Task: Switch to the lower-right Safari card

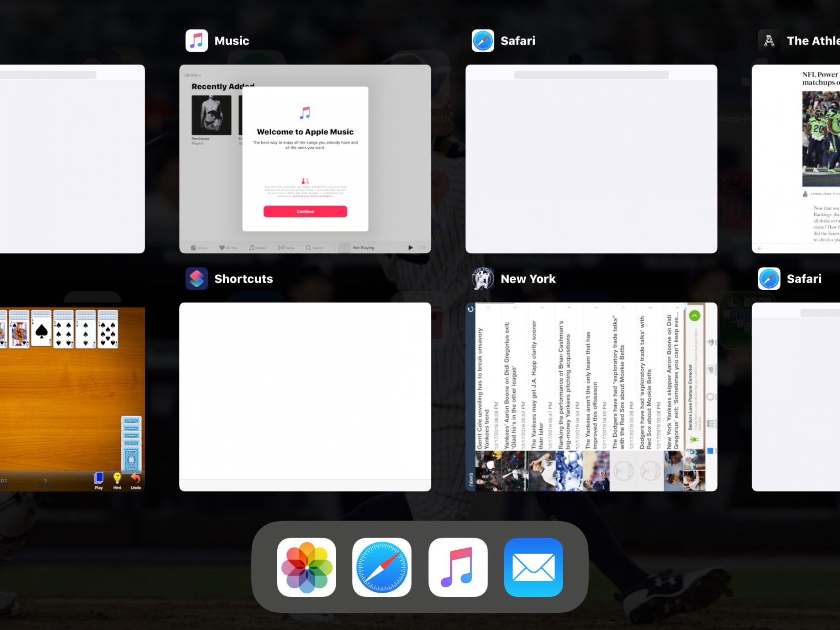Action: (x=796, y=397)
